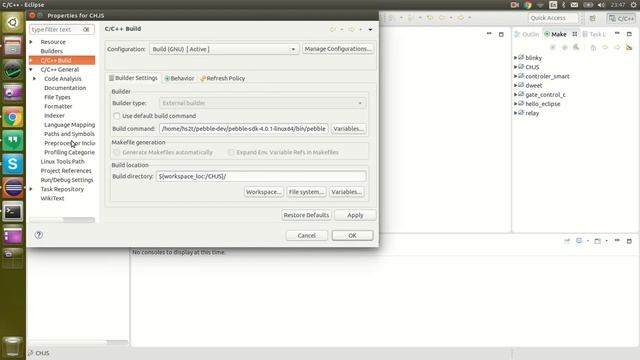The width and height of the screenshot is (640, 360).
Task: Expand the Resource tree node
Action: (x=31, y=42)
